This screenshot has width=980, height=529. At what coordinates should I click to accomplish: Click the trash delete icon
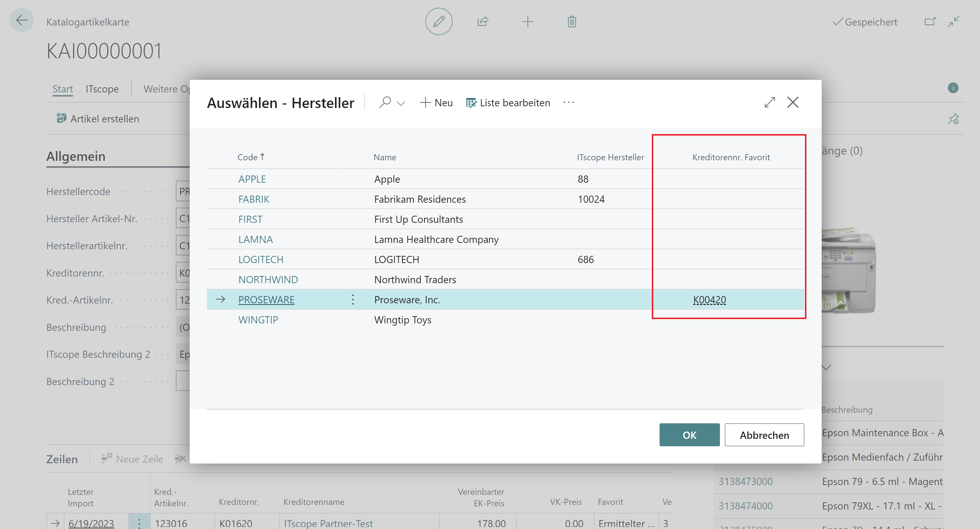coord(571,22)
